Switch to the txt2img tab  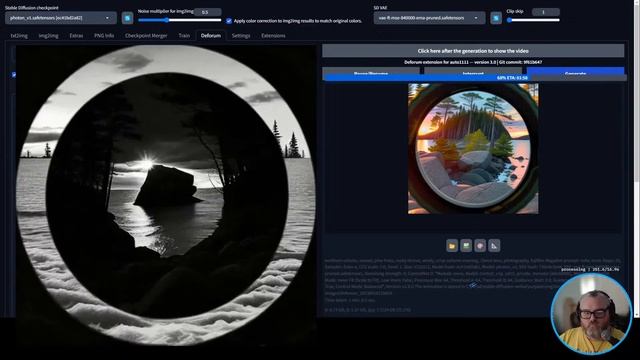tap(19, 36)
